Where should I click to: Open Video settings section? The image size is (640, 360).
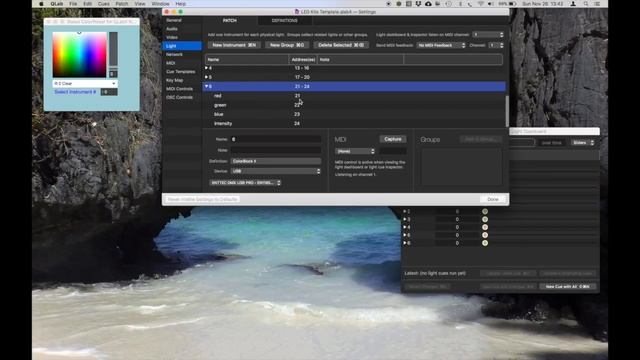pyautogui.click(x=172, y=37)
